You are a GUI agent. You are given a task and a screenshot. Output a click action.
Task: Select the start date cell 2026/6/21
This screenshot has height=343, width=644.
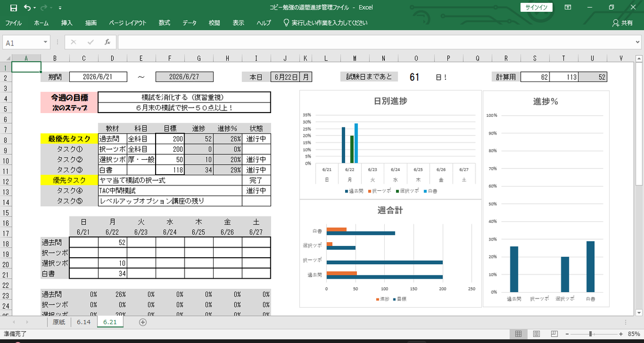(98, 77)
